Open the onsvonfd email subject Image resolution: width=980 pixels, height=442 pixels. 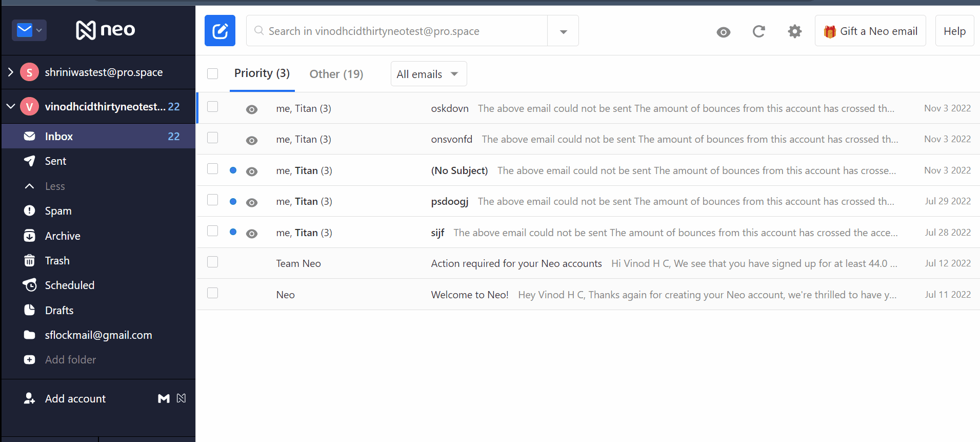pyautogui.click(x=452, y=139)
